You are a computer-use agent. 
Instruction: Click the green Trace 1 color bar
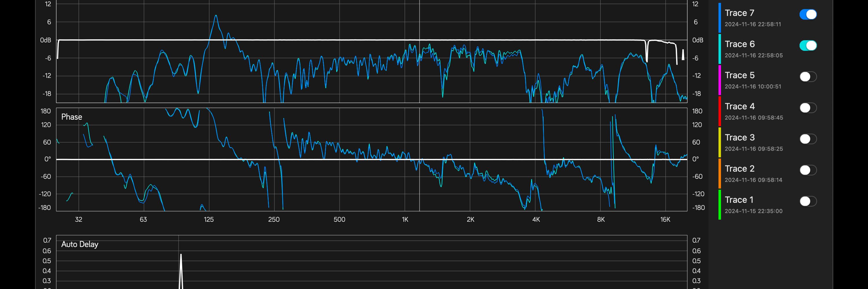click(720, 204)
